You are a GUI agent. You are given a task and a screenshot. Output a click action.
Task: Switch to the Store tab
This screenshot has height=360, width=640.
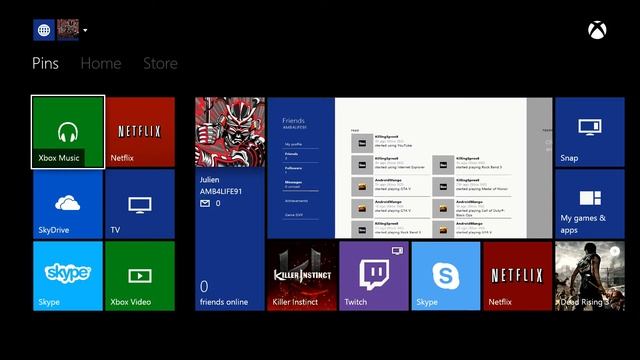point(160,63)
